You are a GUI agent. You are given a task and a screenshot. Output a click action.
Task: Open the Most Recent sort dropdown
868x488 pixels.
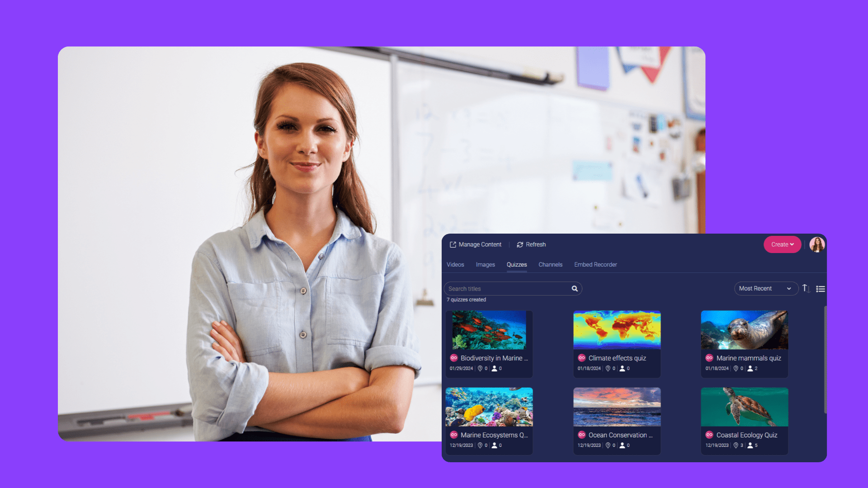pos(764,288)
